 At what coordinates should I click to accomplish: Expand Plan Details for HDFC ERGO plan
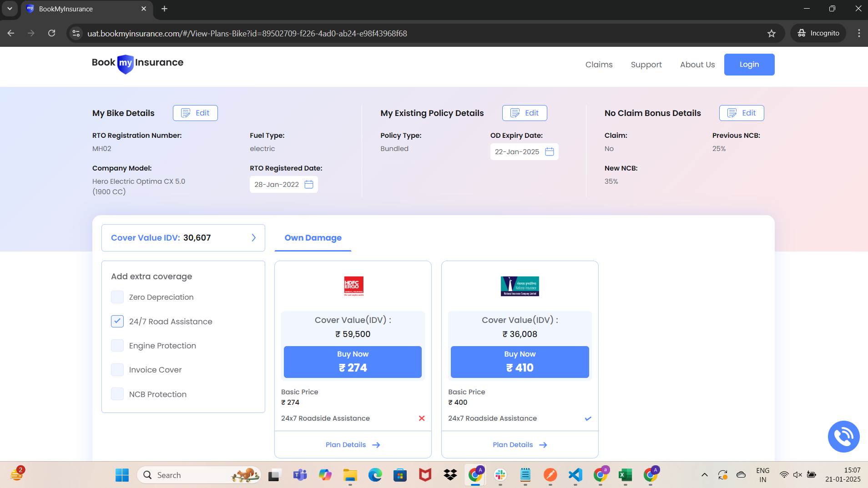click(x=353, y=445)
